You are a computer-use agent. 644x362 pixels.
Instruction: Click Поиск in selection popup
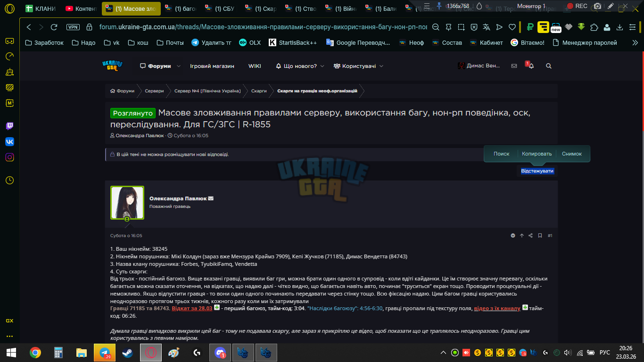click(502, 154)
